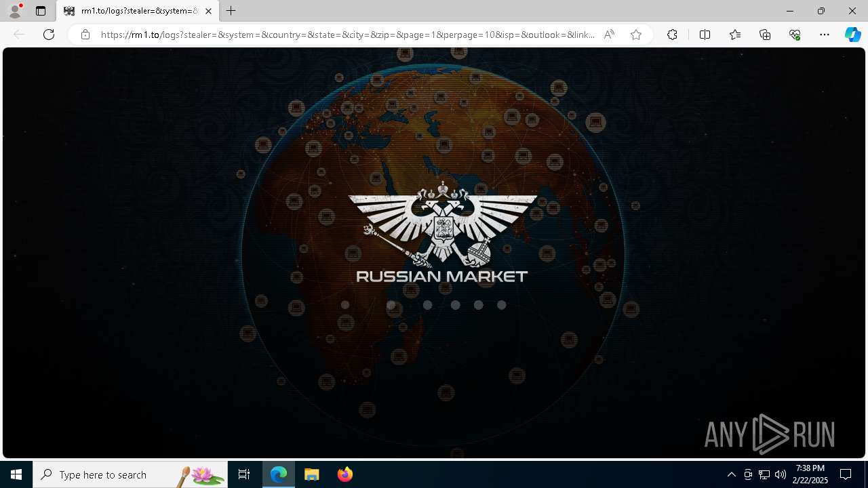The image size is (868, 488).
Task: Open File Explorer from the taskbar
Action: (311, 474)
